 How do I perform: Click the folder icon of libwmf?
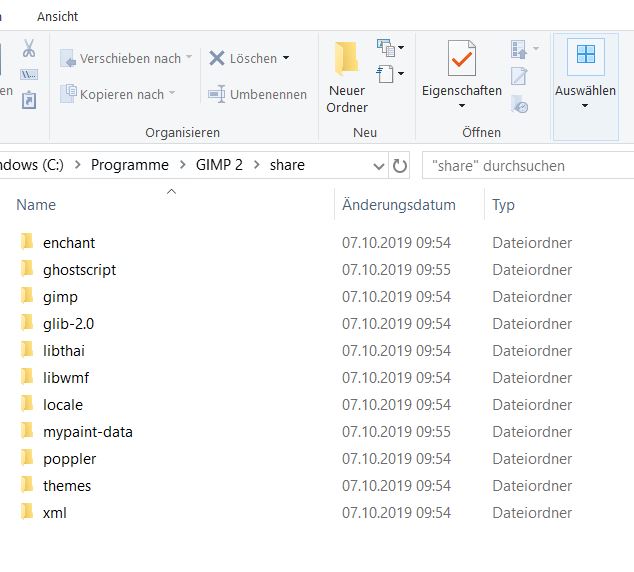coord(27,376)
